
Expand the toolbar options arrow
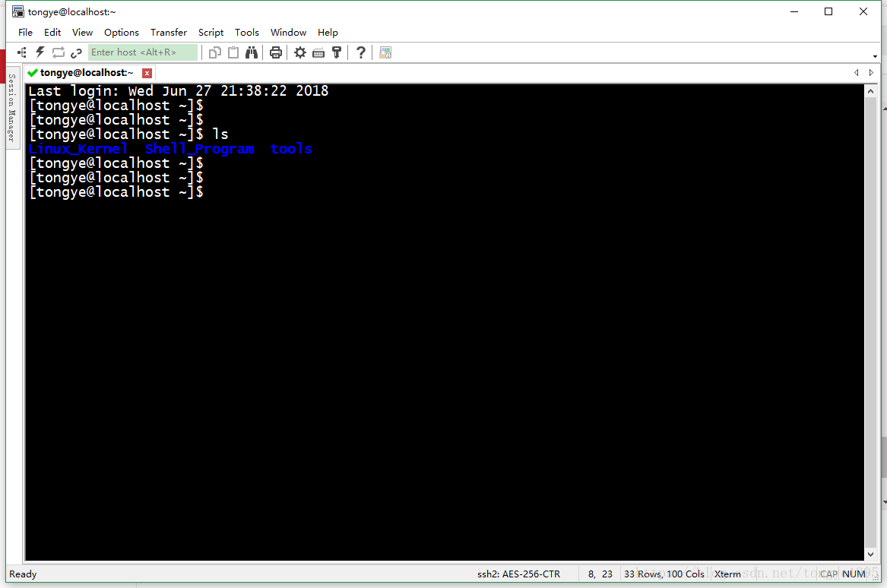tap(875, 56)
